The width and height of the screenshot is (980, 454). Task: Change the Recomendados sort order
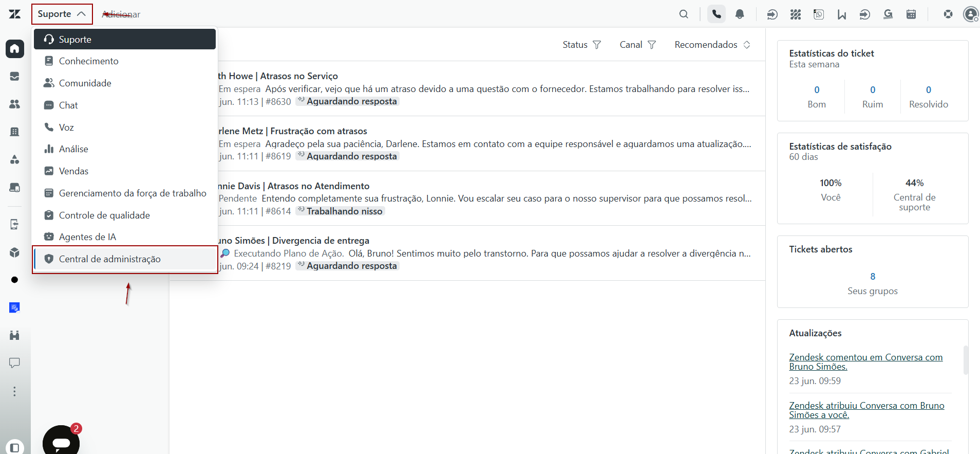pyautogui.click(x=713, y=45)
